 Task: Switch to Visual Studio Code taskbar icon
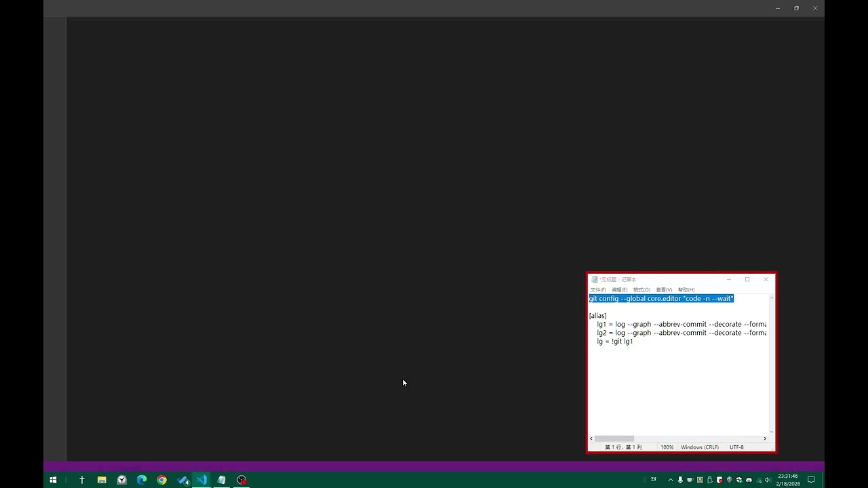pos(201,480)
